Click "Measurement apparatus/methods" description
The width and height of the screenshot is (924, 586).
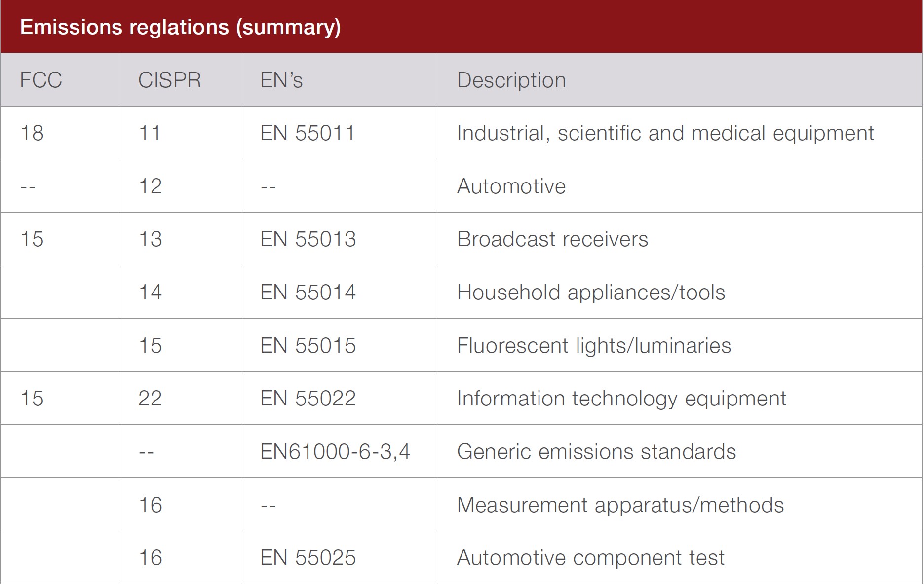[620, 505]
